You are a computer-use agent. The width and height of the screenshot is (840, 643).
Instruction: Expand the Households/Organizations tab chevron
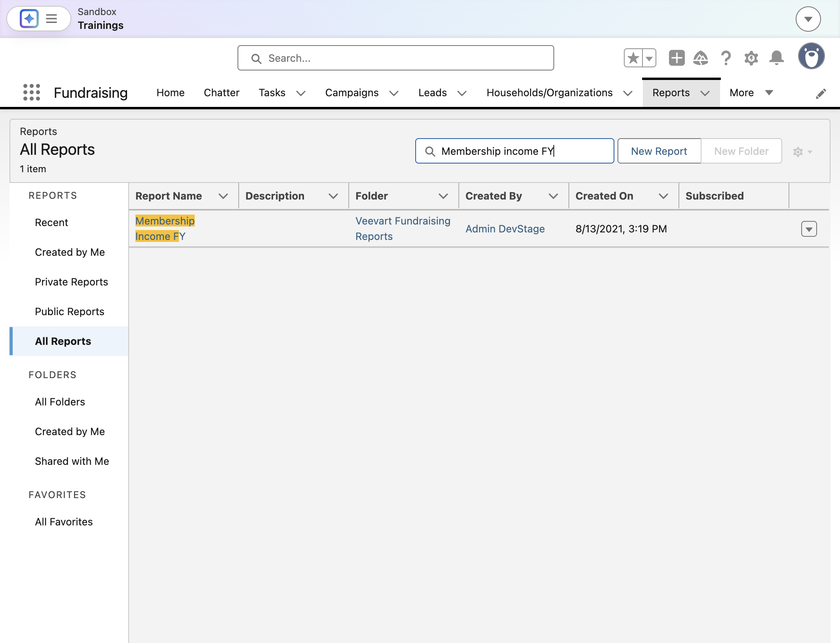tap(627, 93)
